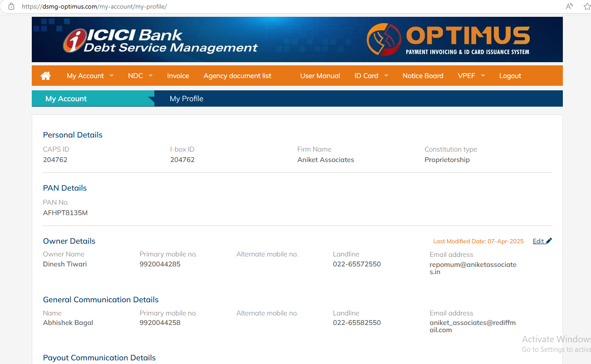Click the pencil icon beside Edit
591x364 pixels.
pos(549,241)
